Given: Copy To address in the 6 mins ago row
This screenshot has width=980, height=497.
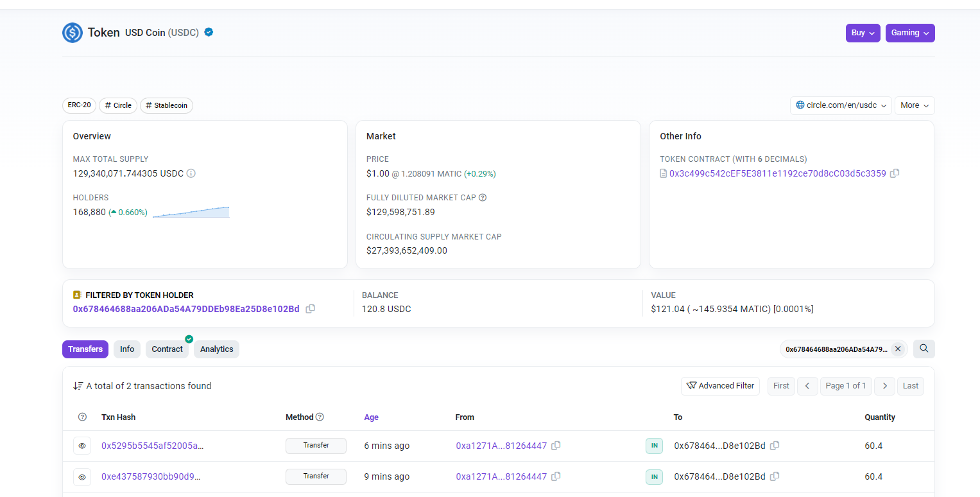Looking at the screenshot, I should (775, 446).
